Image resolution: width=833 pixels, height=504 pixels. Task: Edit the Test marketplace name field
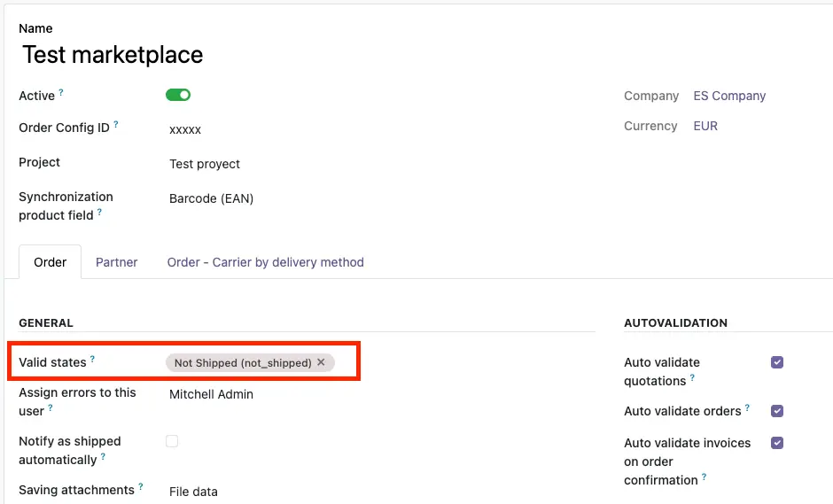pos(113,55)
